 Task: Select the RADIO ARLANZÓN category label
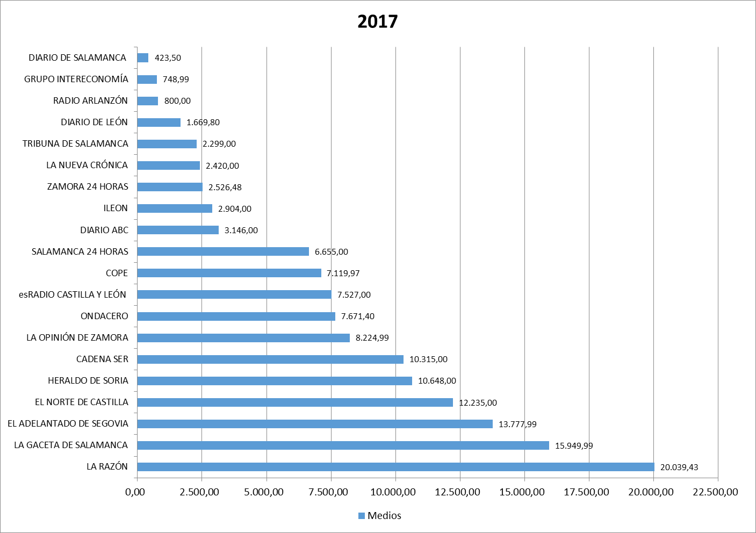[x=90, y=100]
